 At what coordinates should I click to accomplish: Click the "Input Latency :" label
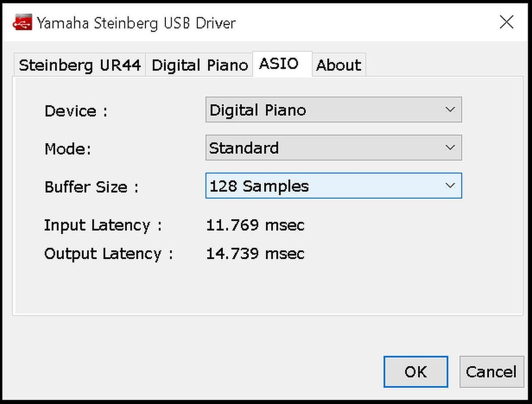(103, 225)
